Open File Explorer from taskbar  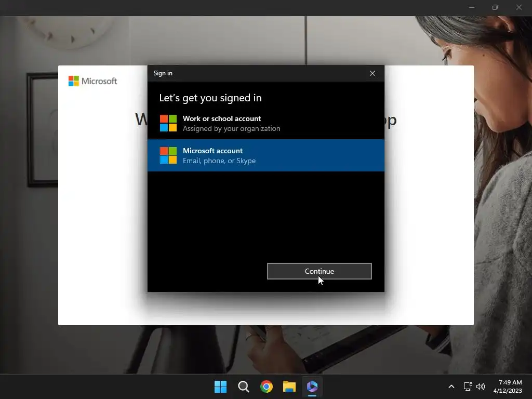289,387
